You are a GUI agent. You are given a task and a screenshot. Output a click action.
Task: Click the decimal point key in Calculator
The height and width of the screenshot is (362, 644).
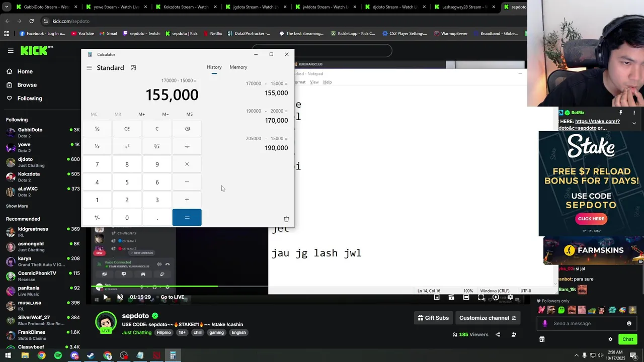[x=157, y=218]
